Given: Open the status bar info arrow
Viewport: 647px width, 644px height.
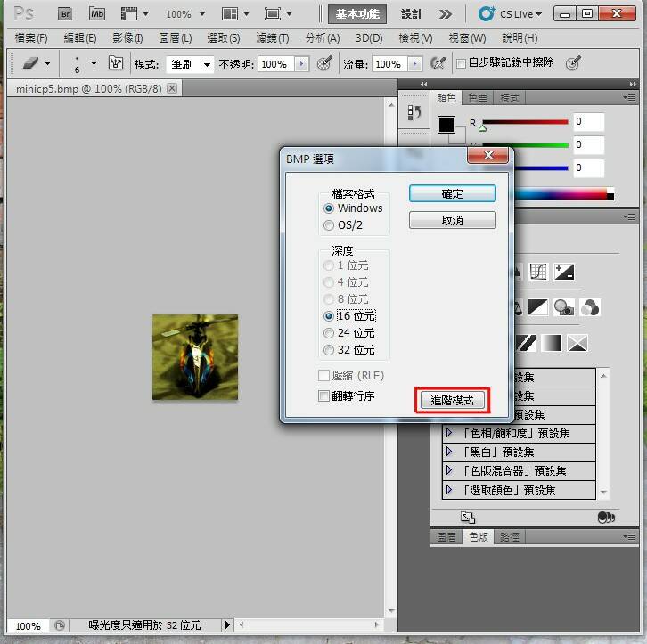Looking at the screenshot, I should tap(227, 625).
